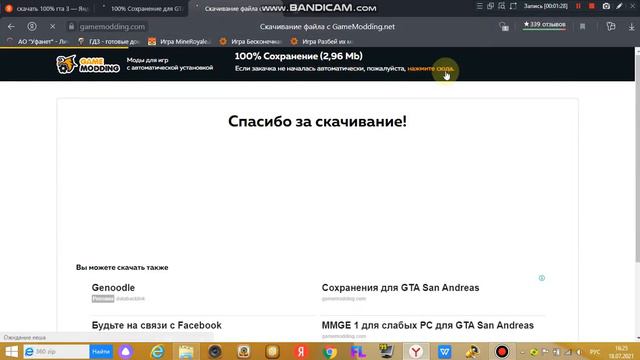Stop the Bandicam recording with the red square
This screenshot has height=360, width=640.
click(x=592, y=6)
